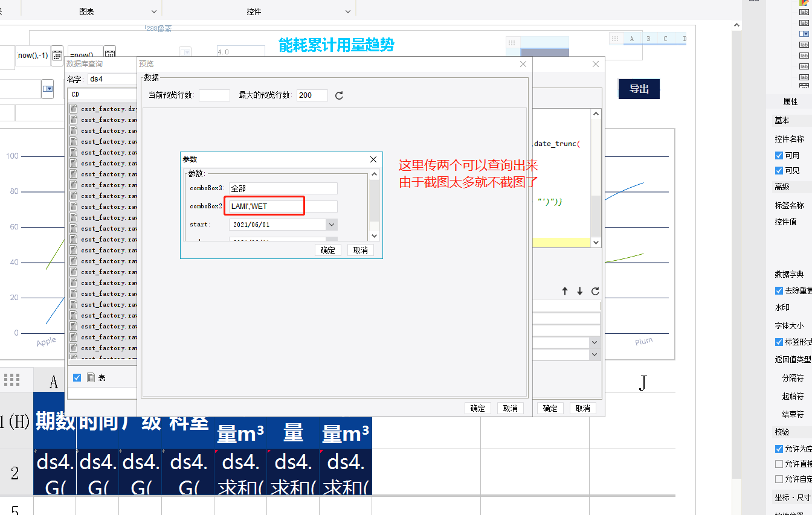Switch to the 属性 tab
Viewport: 812px width, 515px height.
pyautogui.click(x=790, y=101)
